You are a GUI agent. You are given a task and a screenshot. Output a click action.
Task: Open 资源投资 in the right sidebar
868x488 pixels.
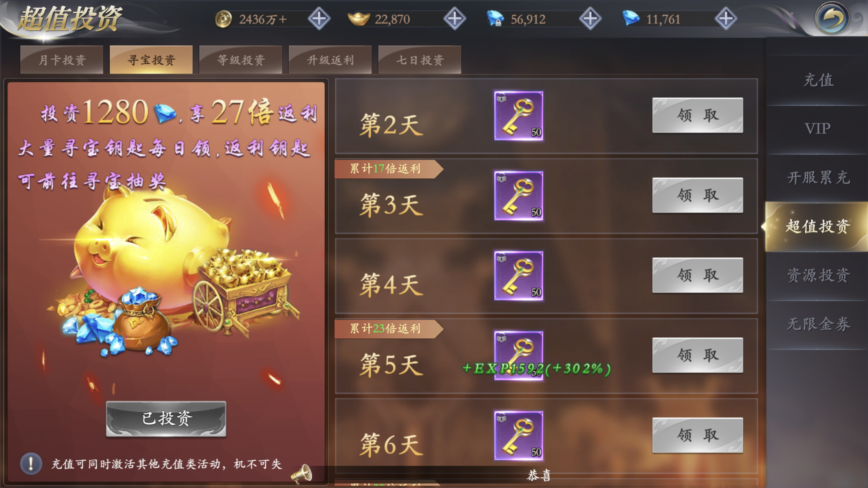click(818, 275)
